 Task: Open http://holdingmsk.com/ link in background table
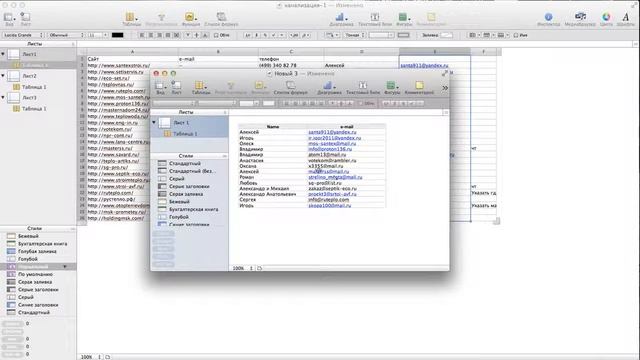click(x=116, y=218)
